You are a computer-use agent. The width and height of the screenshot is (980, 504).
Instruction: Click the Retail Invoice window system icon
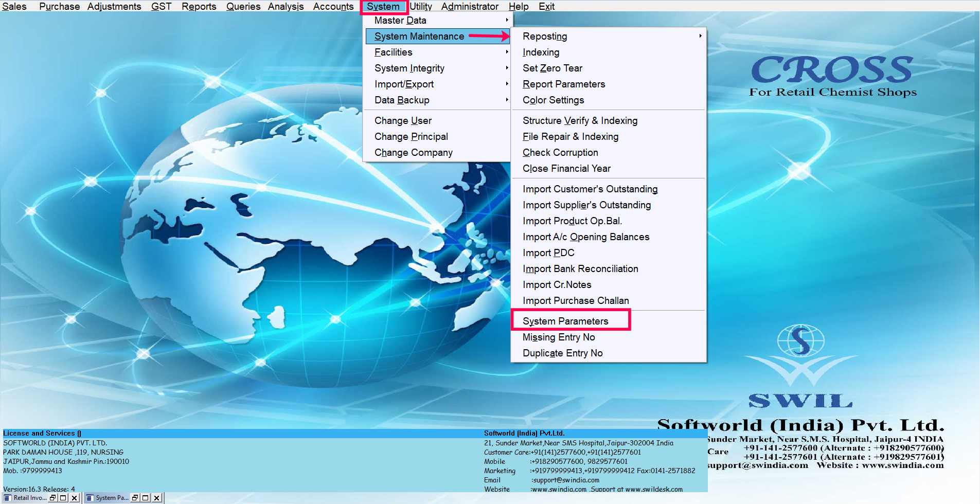pos(7,498)
